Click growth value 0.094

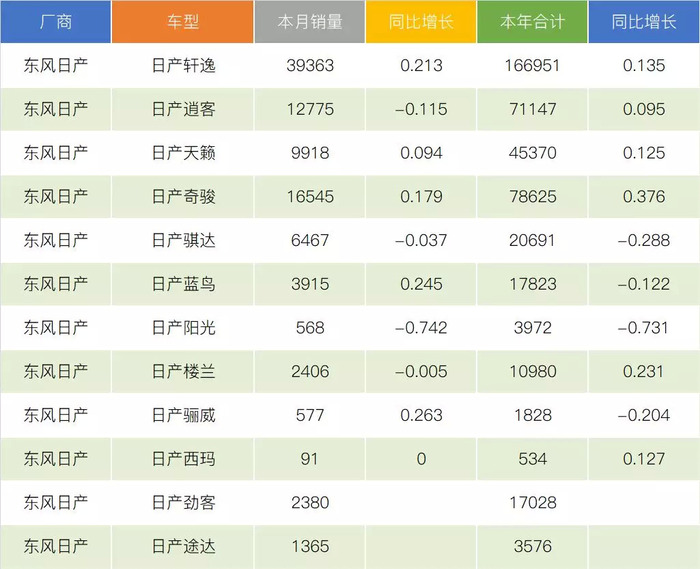421,153
